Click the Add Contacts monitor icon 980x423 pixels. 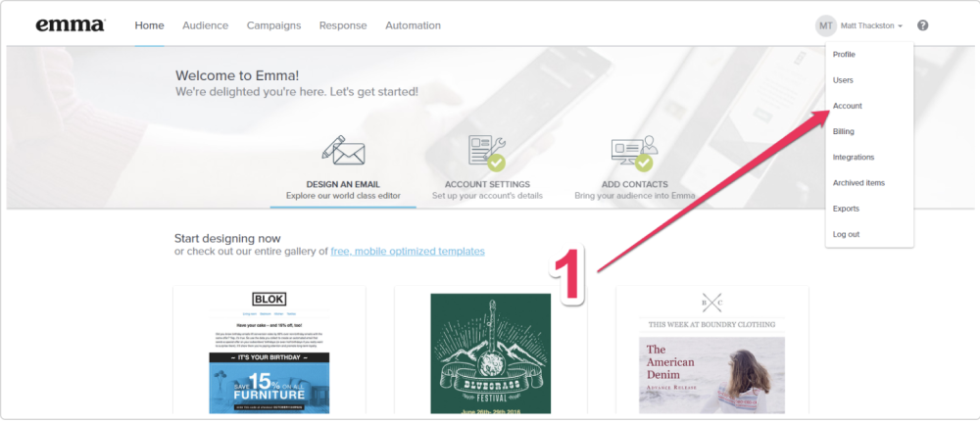pos(632,153)
